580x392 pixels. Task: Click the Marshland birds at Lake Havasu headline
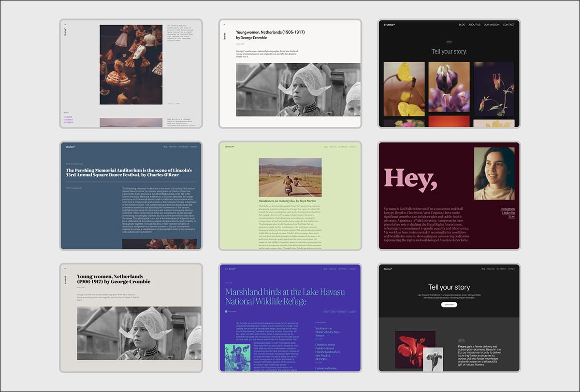pyautogui.click(x=285, y=296)
